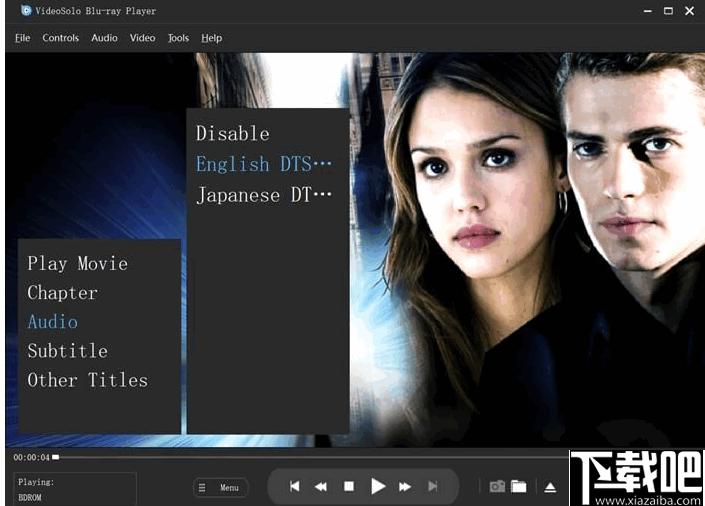Viewport: 705px width, 506px height.
Task: Select Other Titles in disc menu
Action: tap(88, 380)
